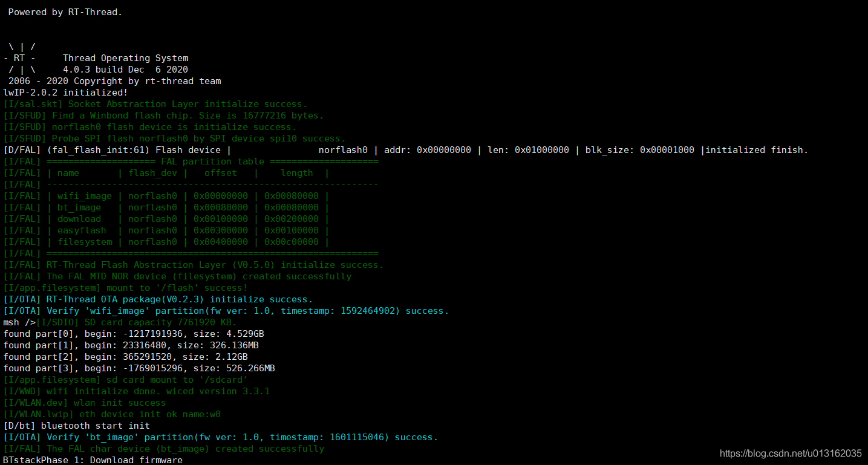868x465 pixels.
Task: Click the 'Probe SPI flash norflash0' log line
Action: pyautogui.click(x=174, y=138)
